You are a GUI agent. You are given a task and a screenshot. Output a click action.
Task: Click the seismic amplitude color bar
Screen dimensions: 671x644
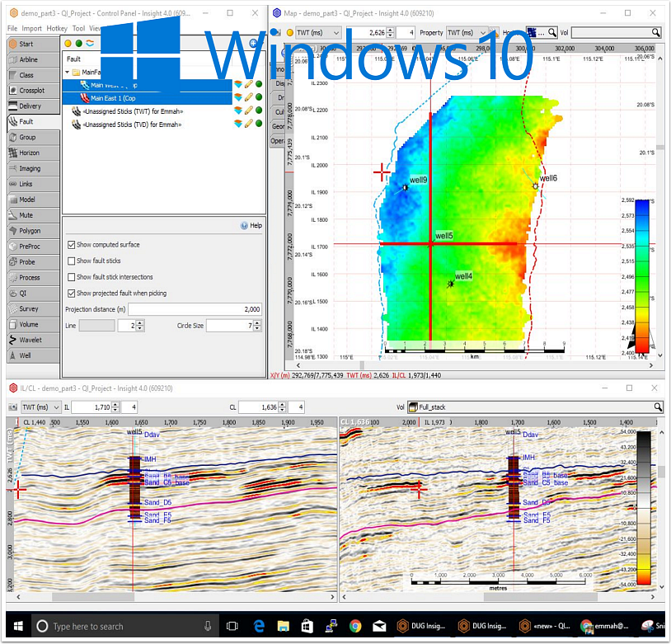tap(644, 508)
